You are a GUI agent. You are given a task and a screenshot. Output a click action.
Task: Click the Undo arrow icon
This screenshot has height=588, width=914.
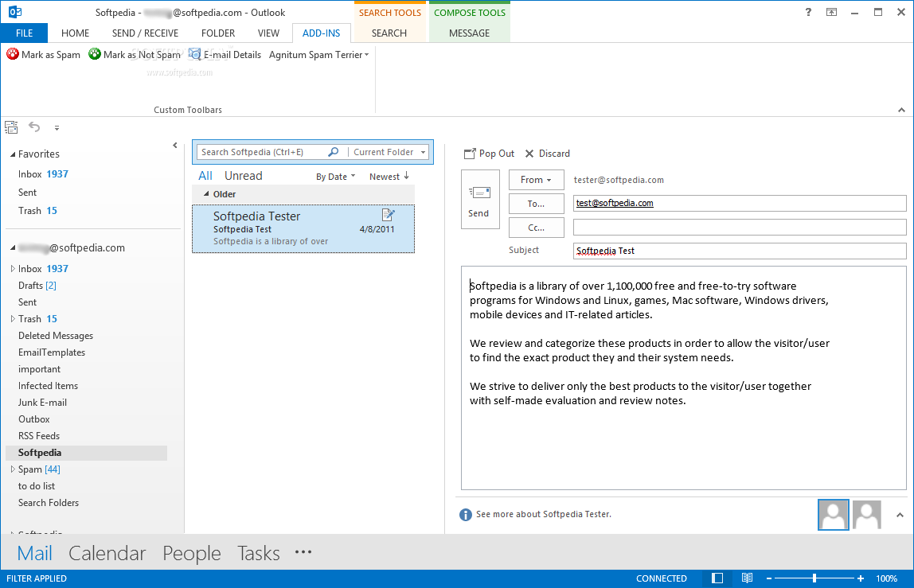tap(35, 127)
